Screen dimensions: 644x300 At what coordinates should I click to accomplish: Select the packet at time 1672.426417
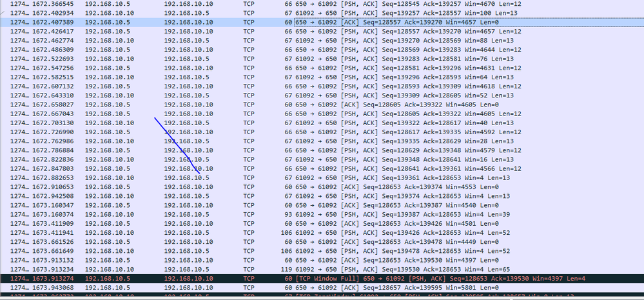tap(322, 31)
